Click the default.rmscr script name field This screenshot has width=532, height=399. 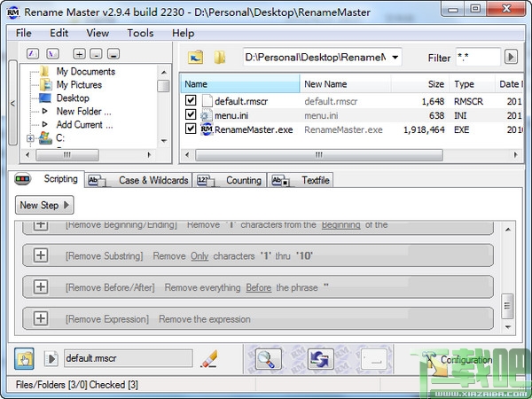(129, 358)
